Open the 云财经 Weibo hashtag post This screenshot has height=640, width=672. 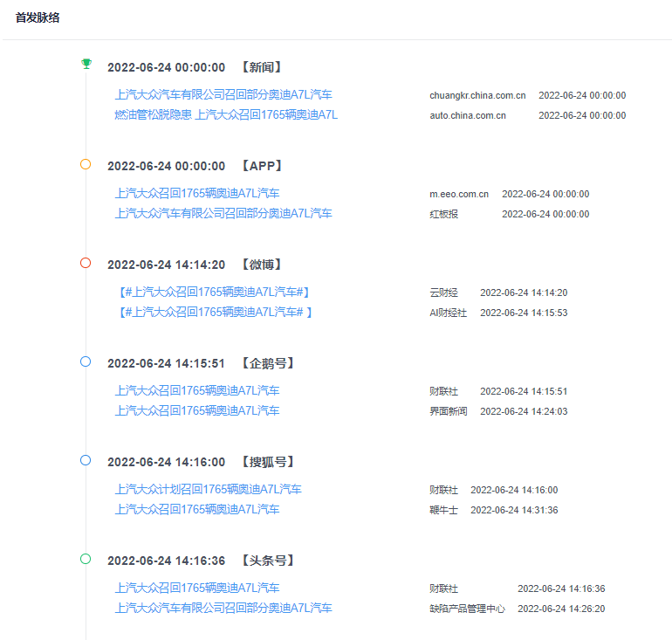(214, 292)
